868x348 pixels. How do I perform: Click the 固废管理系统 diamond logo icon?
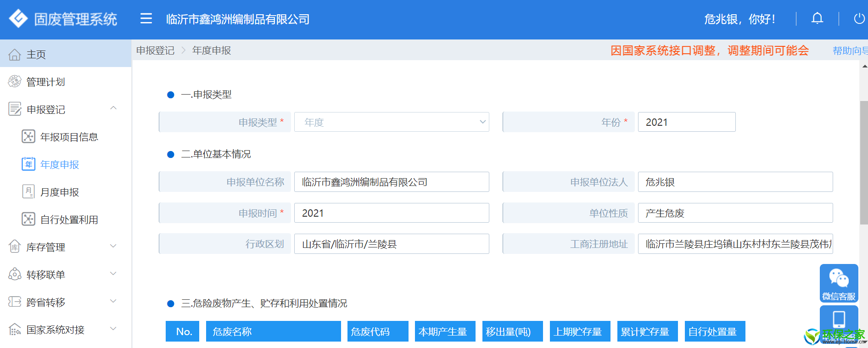click(18, 19)
